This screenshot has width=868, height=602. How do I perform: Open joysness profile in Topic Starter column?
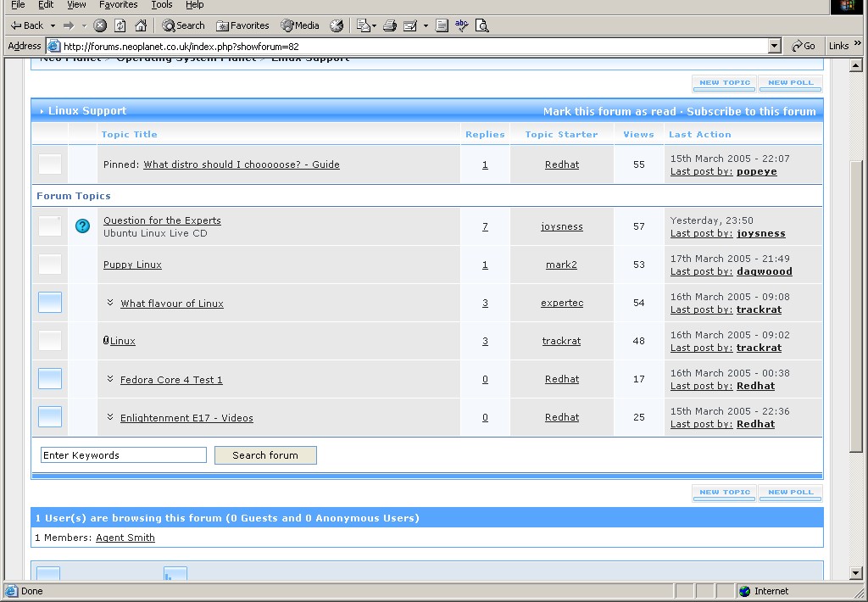coord(562,226)
